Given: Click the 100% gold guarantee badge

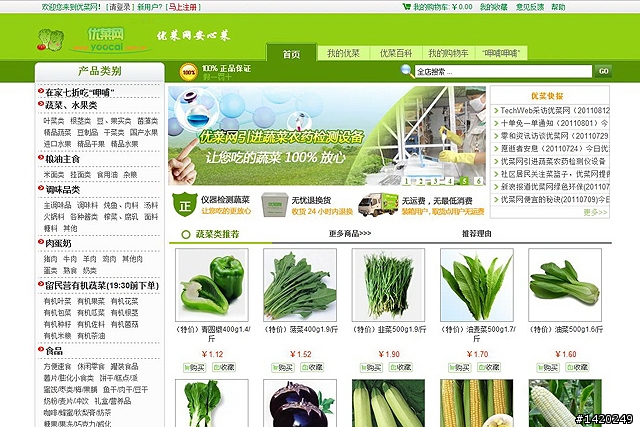Looking at the screenshot, I should coord(189,72).
